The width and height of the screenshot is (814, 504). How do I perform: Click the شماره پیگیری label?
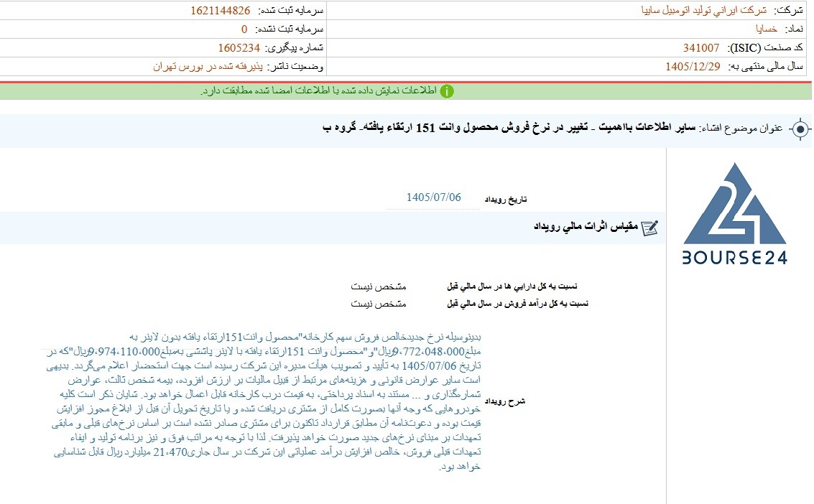tap(295, 47)
